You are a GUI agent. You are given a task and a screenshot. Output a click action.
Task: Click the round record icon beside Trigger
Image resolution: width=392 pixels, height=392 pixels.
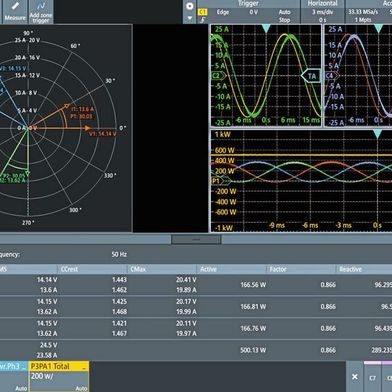pos(190,6)
